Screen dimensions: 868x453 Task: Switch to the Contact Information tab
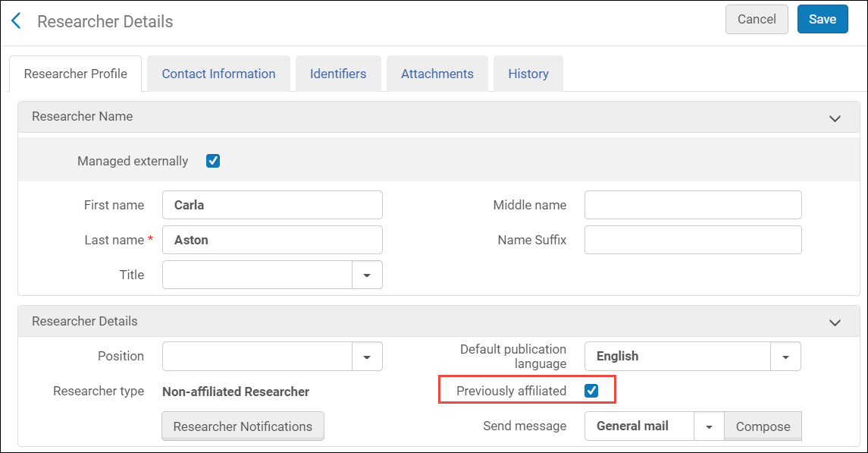tap(218, 74)
